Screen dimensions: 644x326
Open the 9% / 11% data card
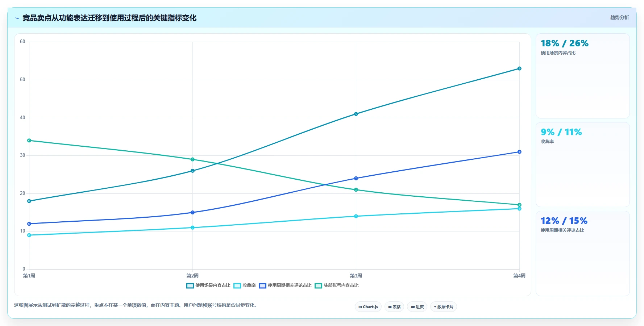582,164
